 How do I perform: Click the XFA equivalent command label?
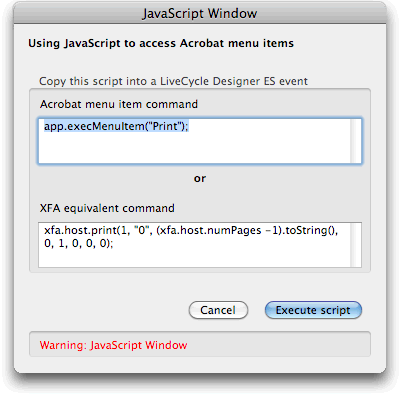coord(107,208)
